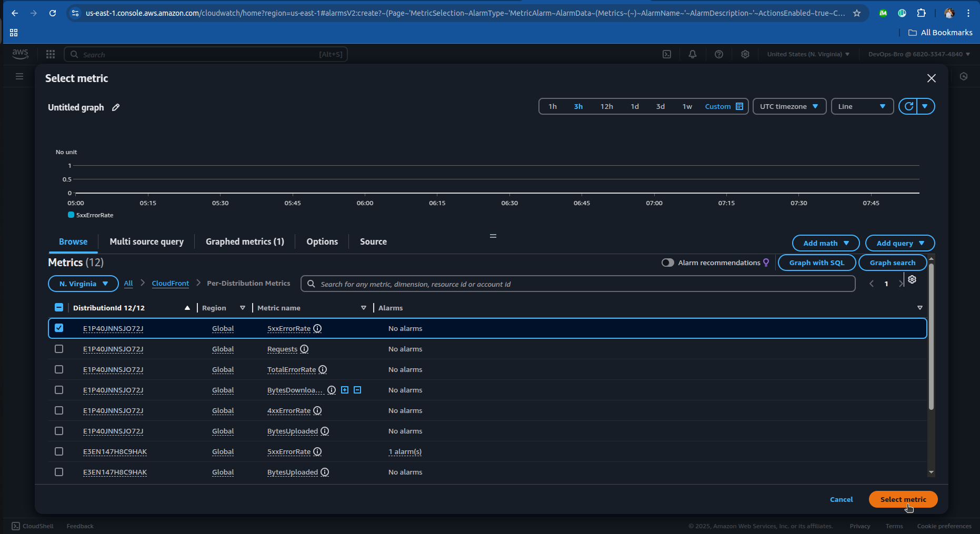Screen dimensions: 980x534
Task: Toggle the select-all DistributionId checkbox
Action: click(59, 307)
